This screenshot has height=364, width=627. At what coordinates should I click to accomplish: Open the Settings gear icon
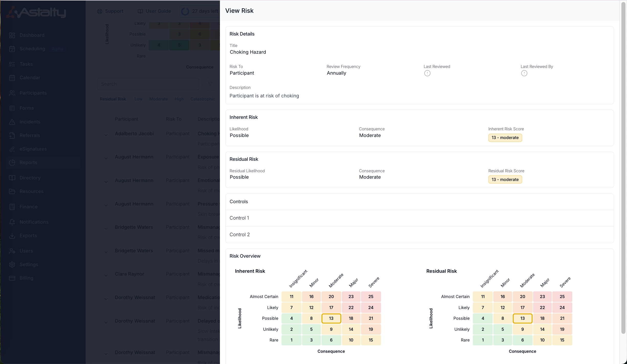pos(12,265)
